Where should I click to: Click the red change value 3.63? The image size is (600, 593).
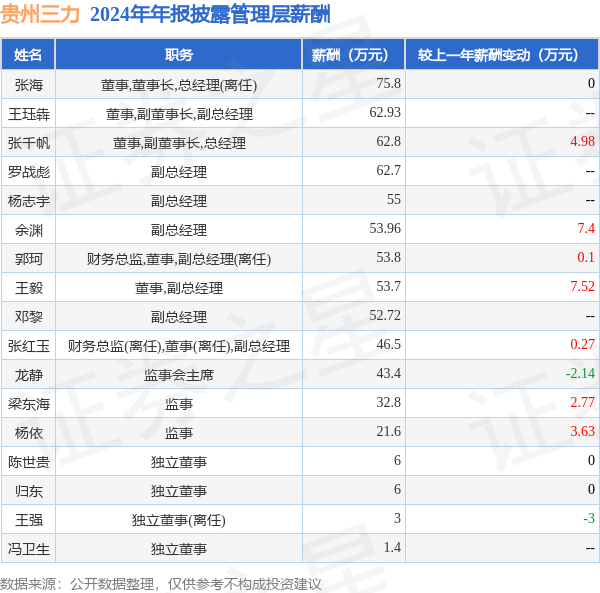coord(582,432)
